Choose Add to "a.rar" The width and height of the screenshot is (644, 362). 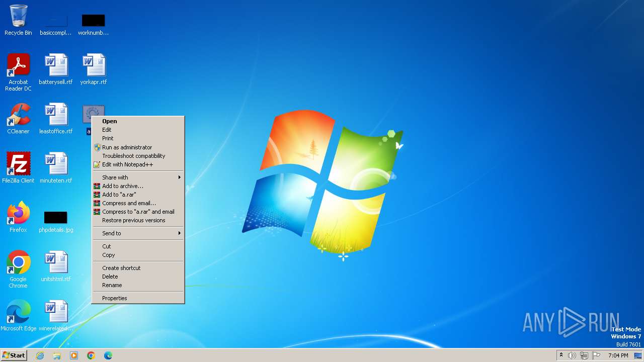pos(138,195)
